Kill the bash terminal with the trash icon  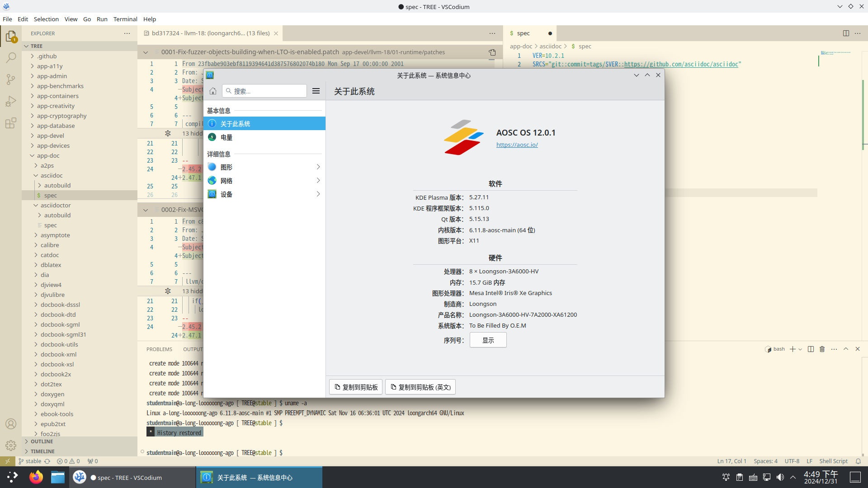pos(822,349)
